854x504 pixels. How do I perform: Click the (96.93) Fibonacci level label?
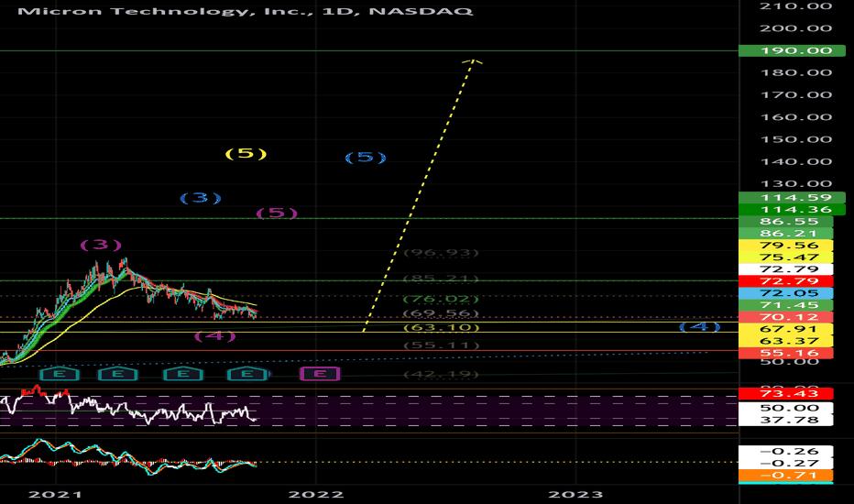[441, 253]
